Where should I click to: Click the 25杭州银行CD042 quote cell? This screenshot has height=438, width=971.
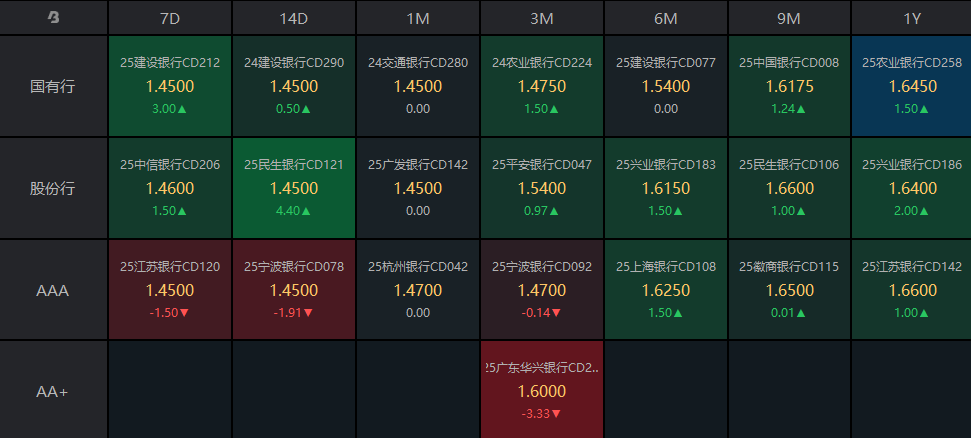[418, 290]
